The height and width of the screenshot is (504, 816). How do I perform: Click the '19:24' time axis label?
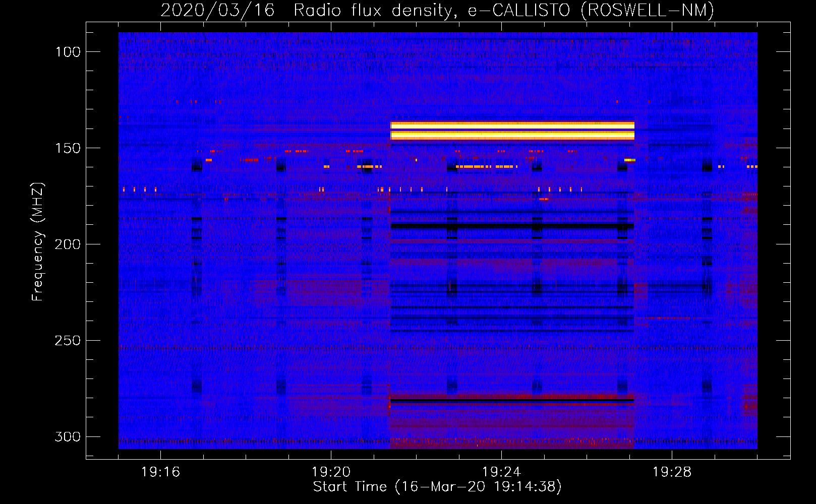click(x=501, y=472)
